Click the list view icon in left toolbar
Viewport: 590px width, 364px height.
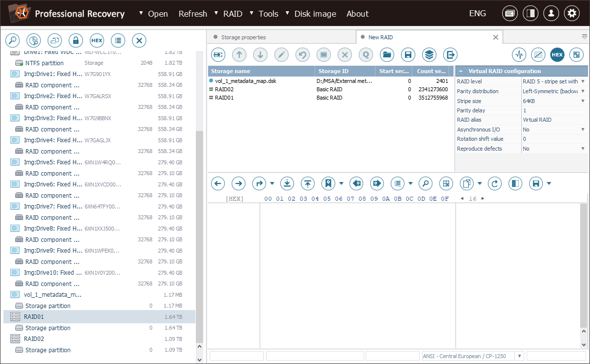[118, 40]
